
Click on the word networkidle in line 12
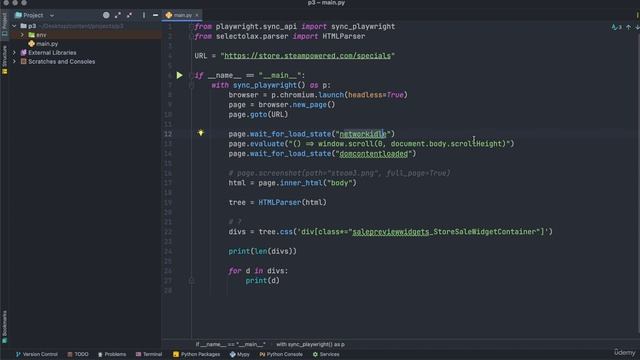tap(362, 134)
